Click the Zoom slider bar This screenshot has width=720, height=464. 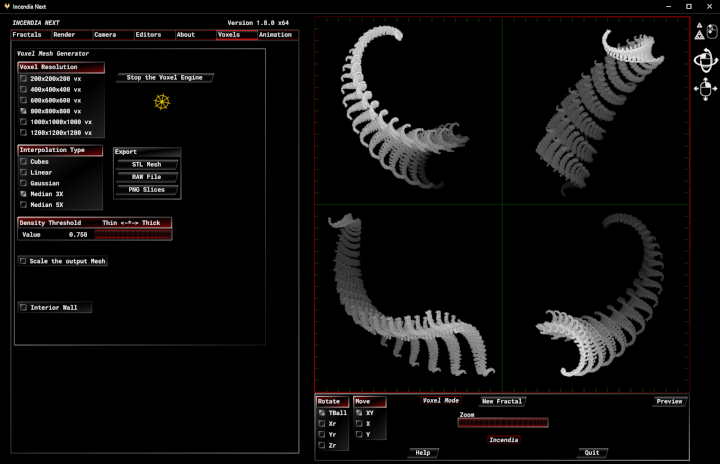[x=503, y=423]
